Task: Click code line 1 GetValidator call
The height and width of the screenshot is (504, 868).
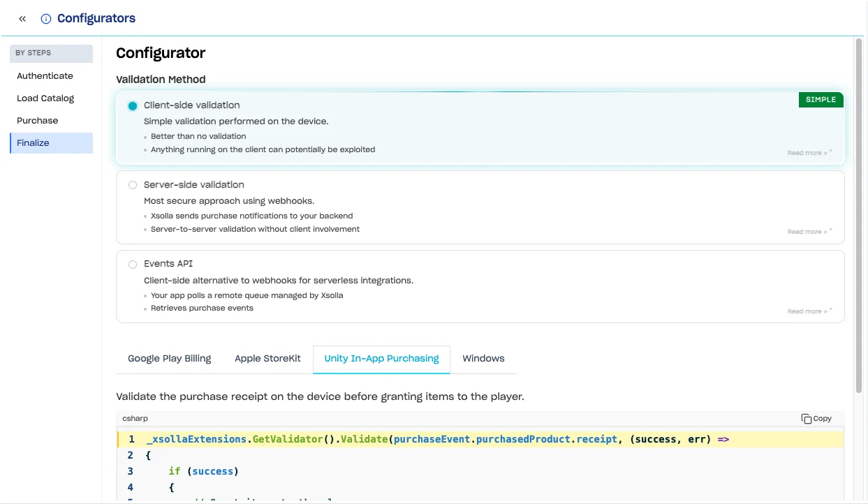Action: tap(437, 439)
